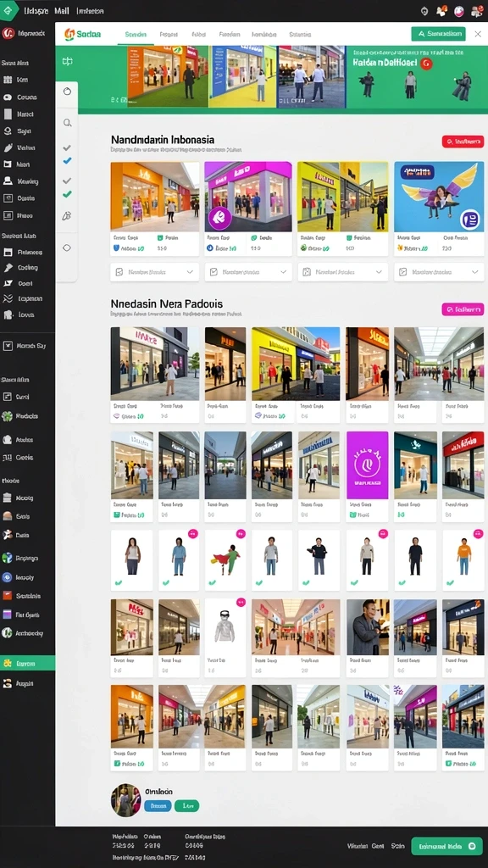
Task: Switch to the second tab beside active green tab
Action: click(169, 34)
